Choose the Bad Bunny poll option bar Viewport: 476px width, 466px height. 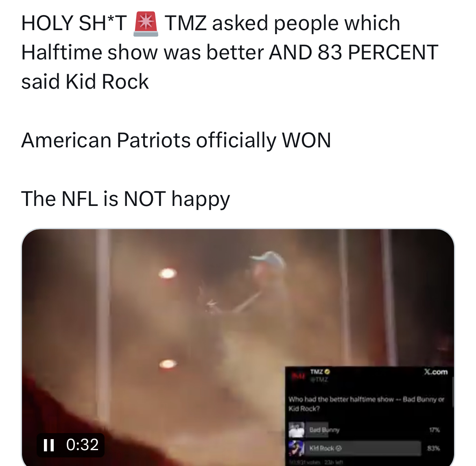tap(317, 430)
